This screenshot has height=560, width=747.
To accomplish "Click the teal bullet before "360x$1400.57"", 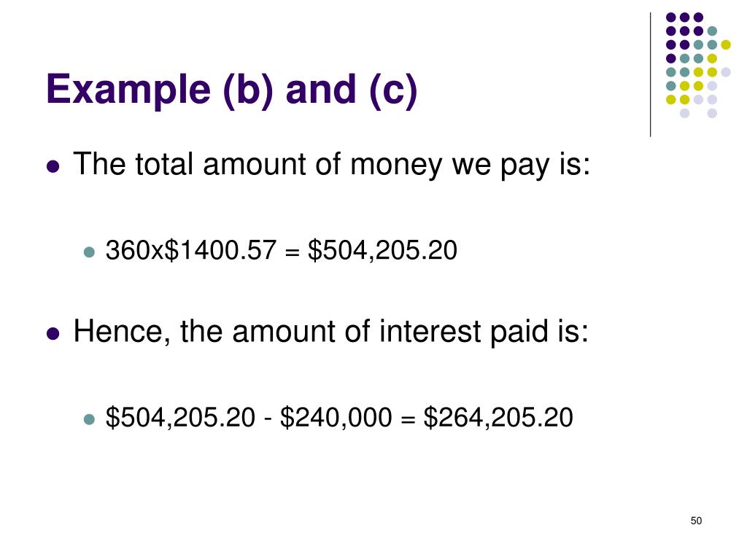I will (x=89, y=252).
